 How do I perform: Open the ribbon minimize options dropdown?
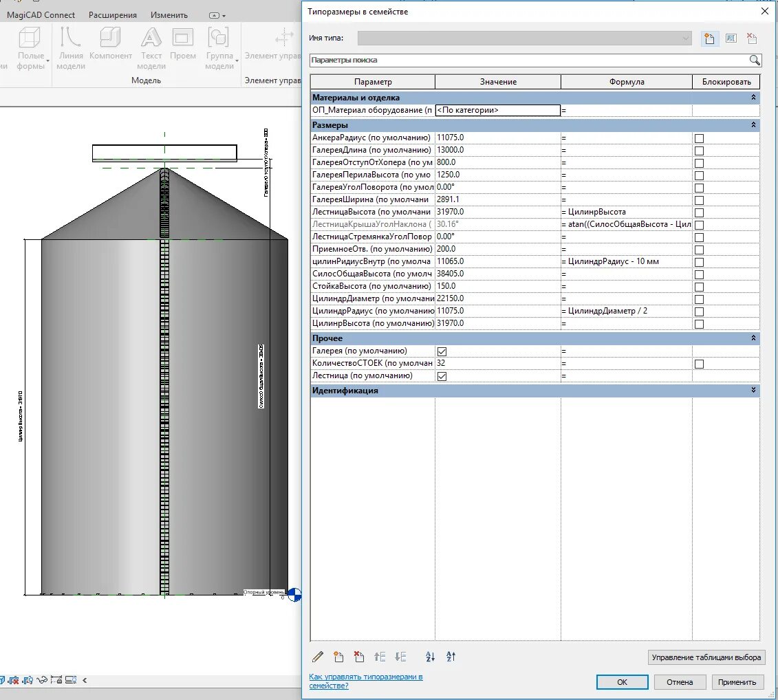pos(223,16)
